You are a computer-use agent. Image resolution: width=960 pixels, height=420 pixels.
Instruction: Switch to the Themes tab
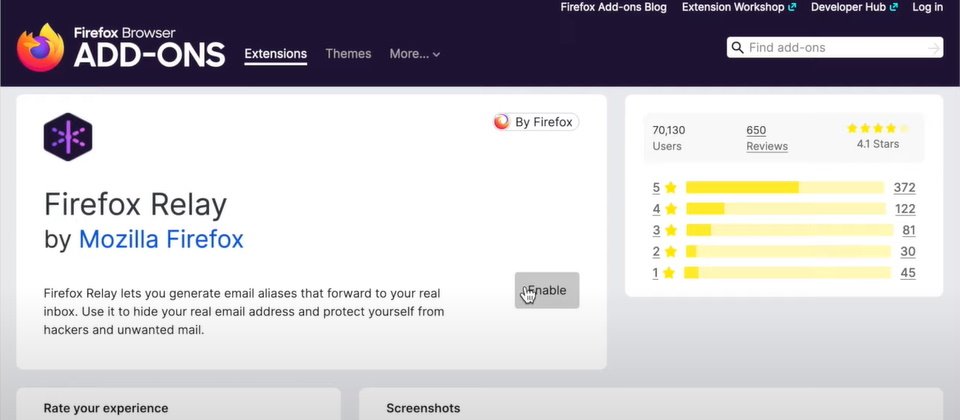click(x=348, y=54)
